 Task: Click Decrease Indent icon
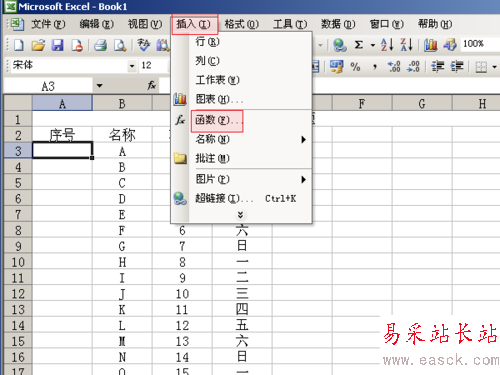[x=437, y=66]
